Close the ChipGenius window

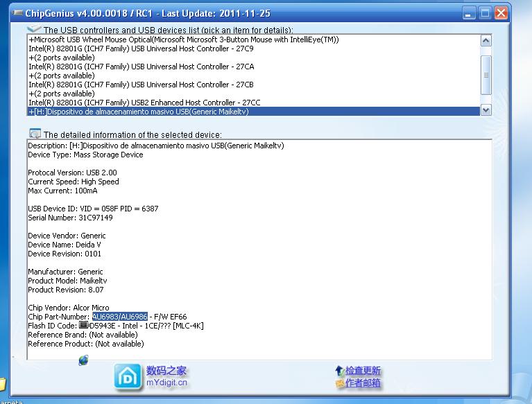coord(501,13)
